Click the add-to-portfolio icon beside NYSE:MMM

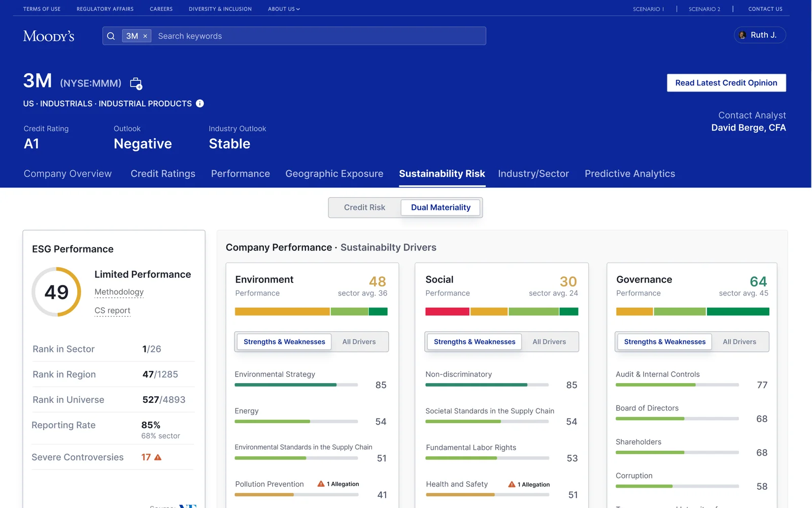point(136,83)
